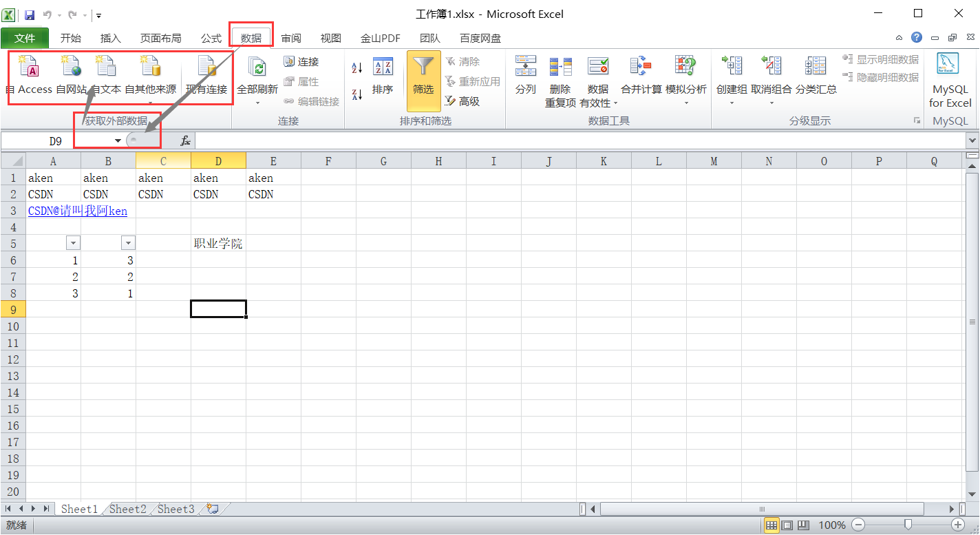
Task: Click Reapply (重新应用) button
Action: [473, 81]
